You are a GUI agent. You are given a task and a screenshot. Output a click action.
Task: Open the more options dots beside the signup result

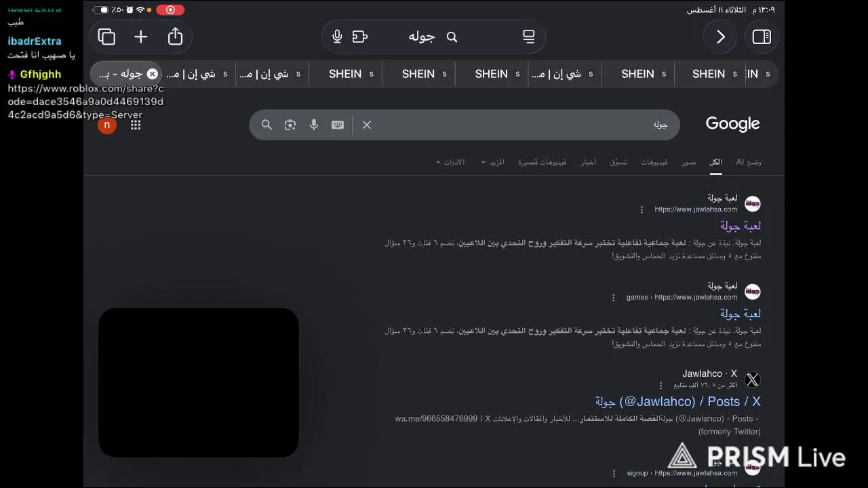coord(614,473)
